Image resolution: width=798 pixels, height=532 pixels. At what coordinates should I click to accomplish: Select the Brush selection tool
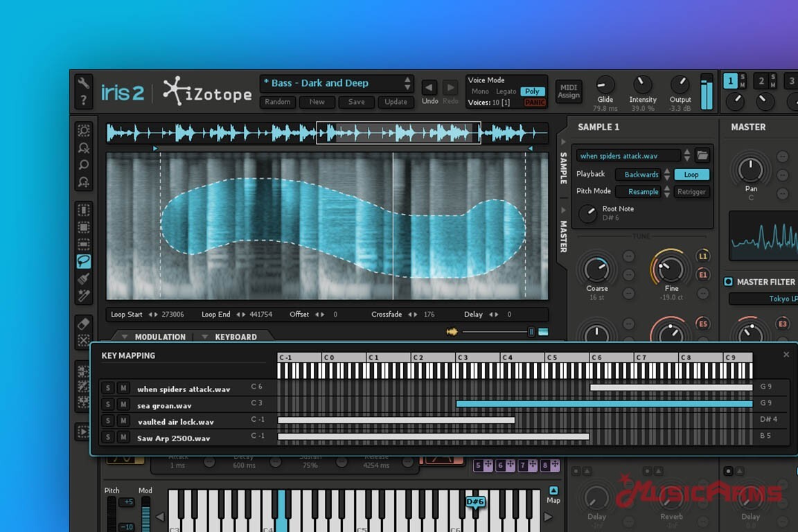[x=84, y=278]
